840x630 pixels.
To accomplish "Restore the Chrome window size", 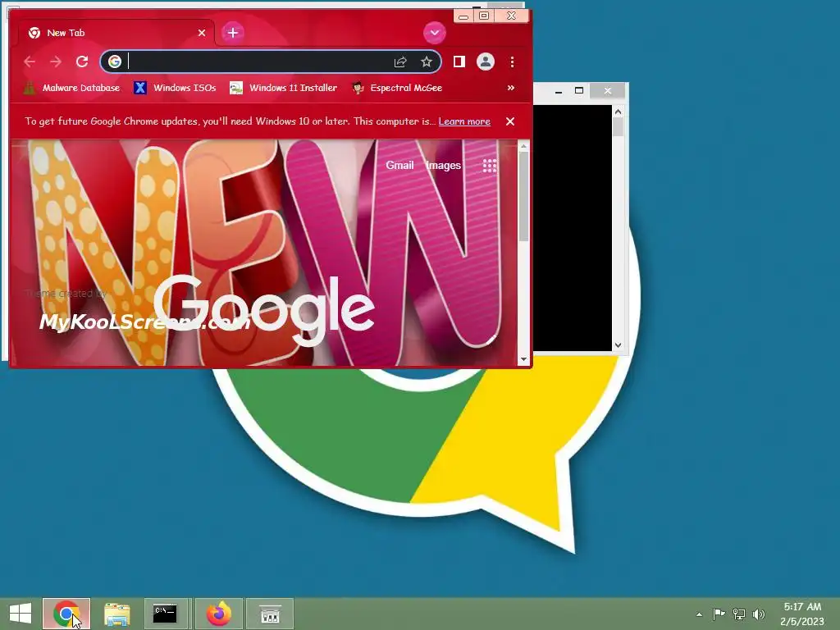I will point(484,16).
